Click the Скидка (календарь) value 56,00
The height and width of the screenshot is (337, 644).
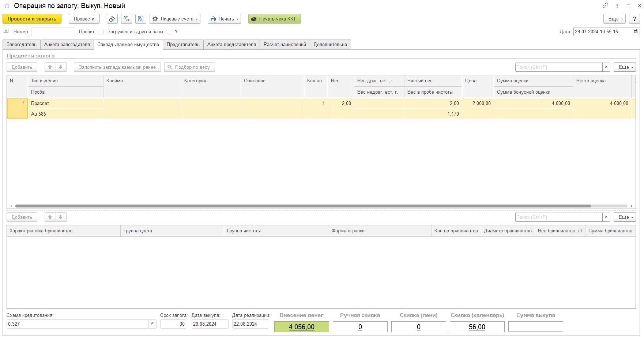[477, 327]
